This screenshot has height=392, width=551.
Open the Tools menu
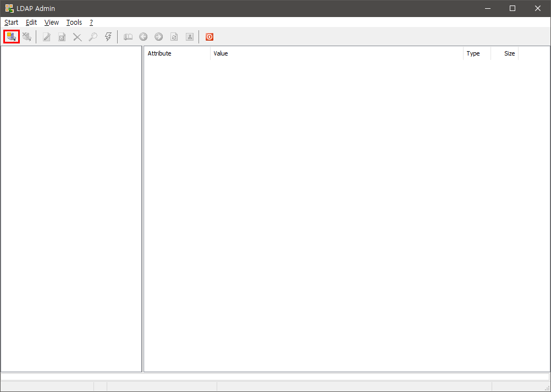click(x=74, y=23)
